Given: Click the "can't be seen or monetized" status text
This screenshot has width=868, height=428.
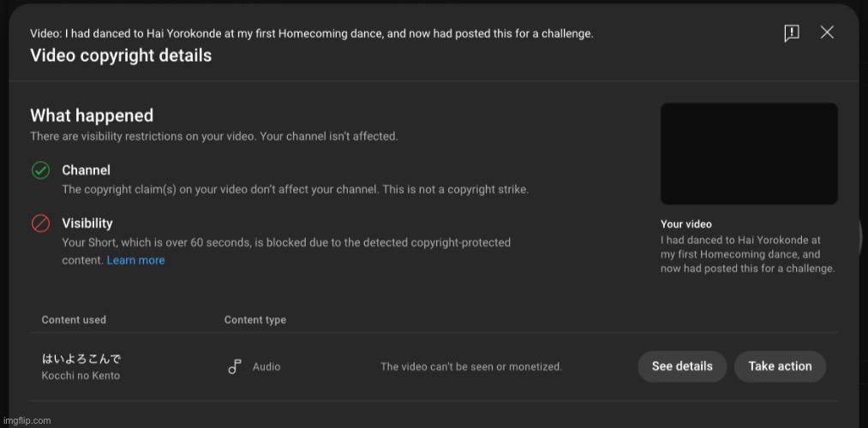Looking at the screenshot, I should coord(471,366).
